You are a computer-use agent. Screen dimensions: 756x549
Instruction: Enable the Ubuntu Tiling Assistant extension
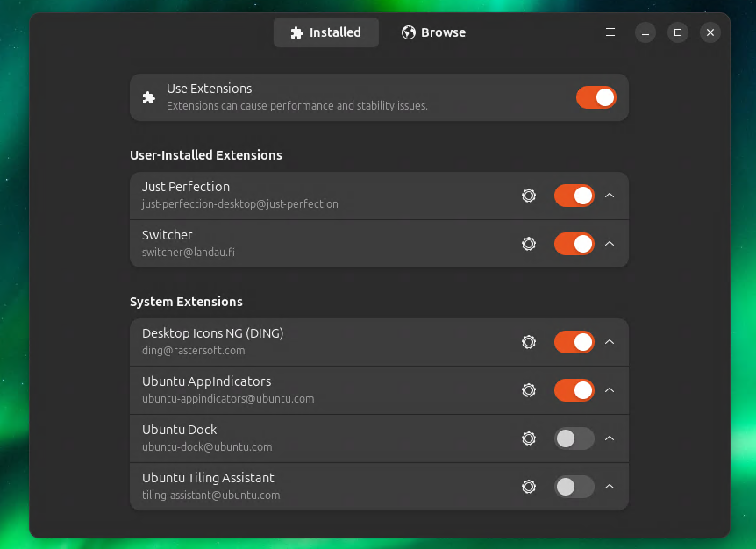574,487
